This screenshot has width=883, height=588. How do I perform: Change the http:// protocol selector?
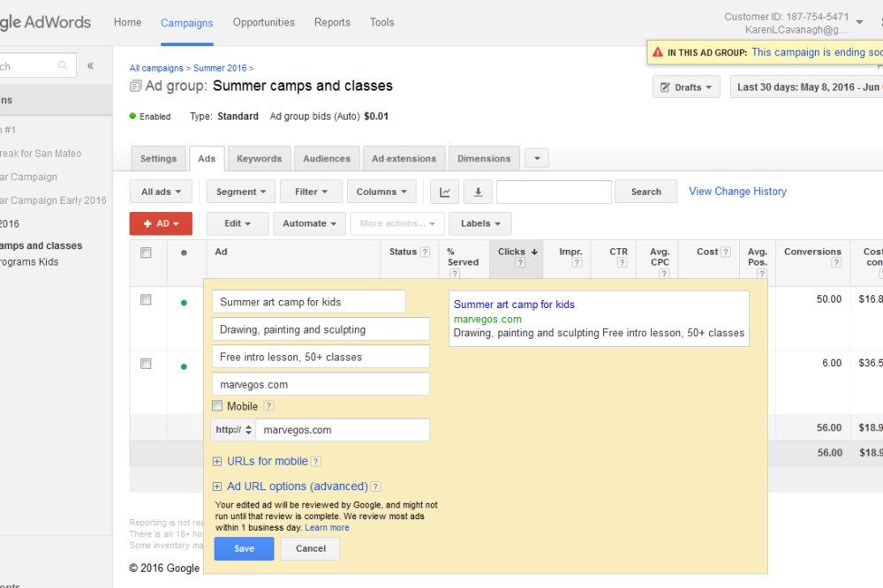coord(234,430)
